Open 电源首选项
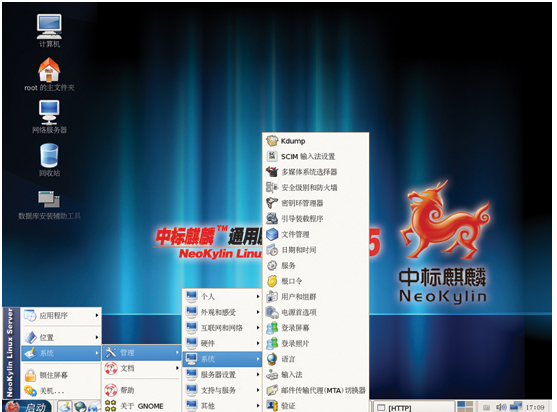557x412 pixels. point(315,312)
